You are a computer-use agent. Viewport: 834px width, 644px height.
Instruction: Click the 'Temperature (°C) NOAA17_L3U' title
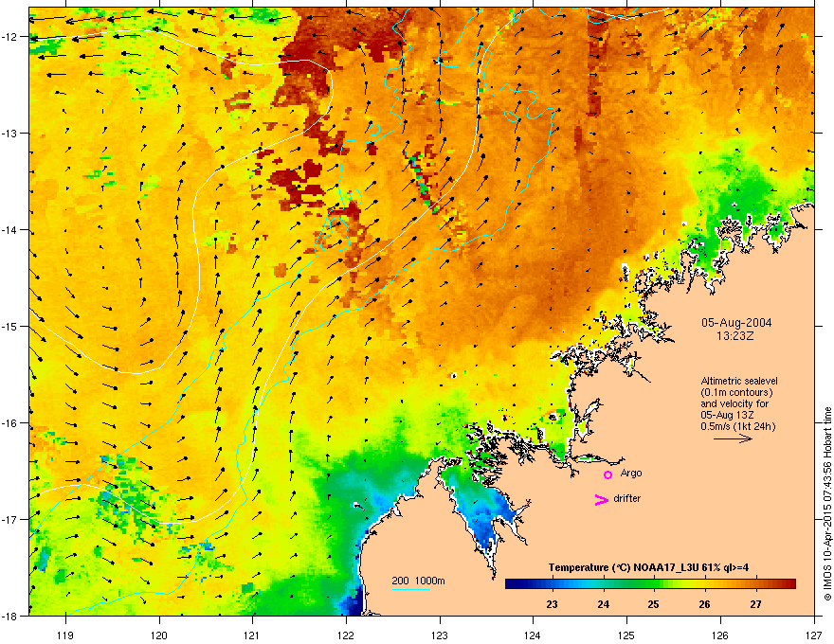point(648,567)
